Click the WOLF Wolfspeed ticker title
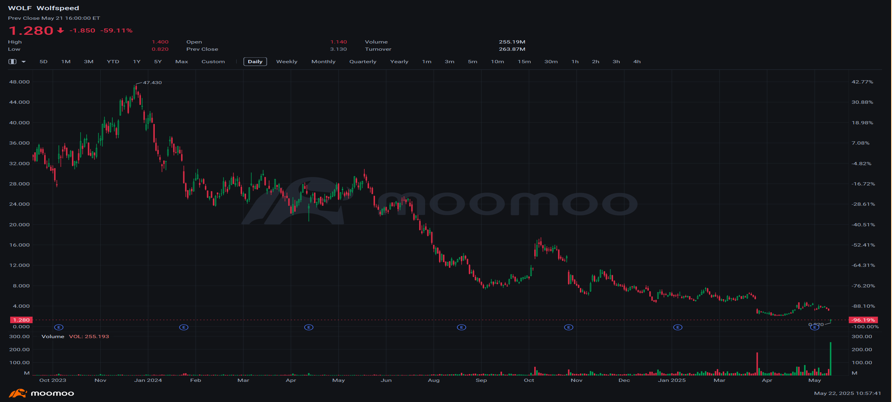892x402 pixels. coord(43,9)
